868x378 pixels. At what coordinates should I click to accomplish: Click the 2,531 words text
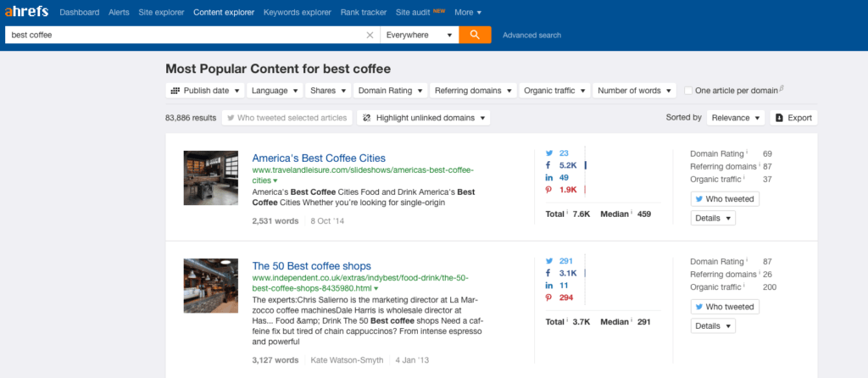tap(275, 221)
